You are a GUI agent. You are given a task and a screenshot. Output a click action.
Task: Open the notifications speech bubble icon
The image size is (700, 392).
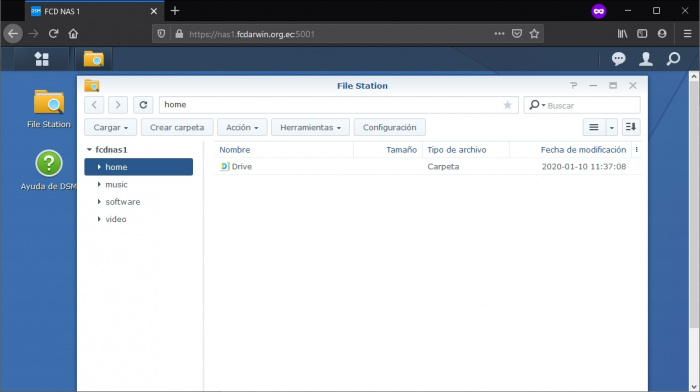click(x=618, y=59)
